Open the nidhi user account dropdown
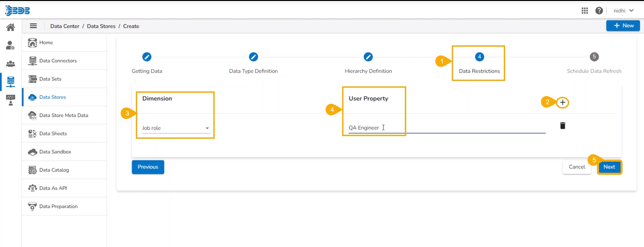Screen dimensions: 644x247 click(x=623, y=11)
